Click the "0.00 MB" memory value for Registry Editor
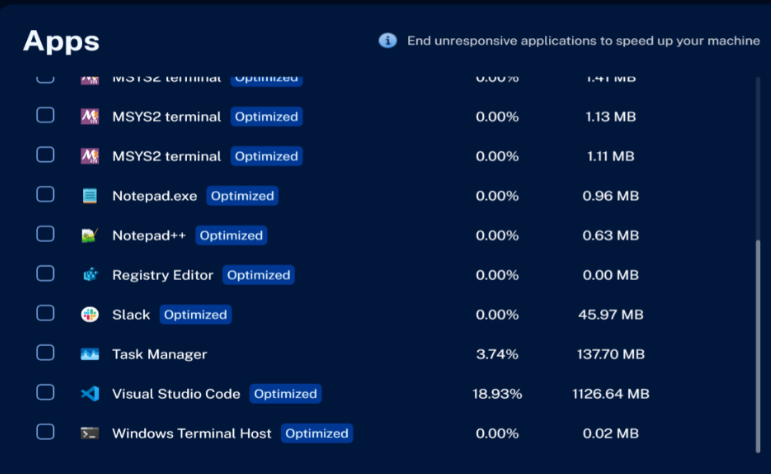This screenshot has height=474, width=771. click(x=611, y=275)
